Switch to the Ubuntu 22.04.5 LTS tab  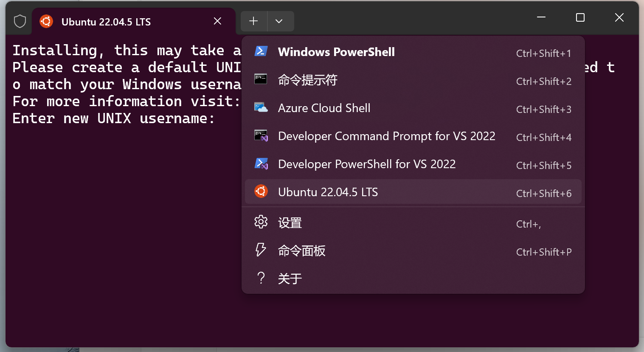click(106, 22)
